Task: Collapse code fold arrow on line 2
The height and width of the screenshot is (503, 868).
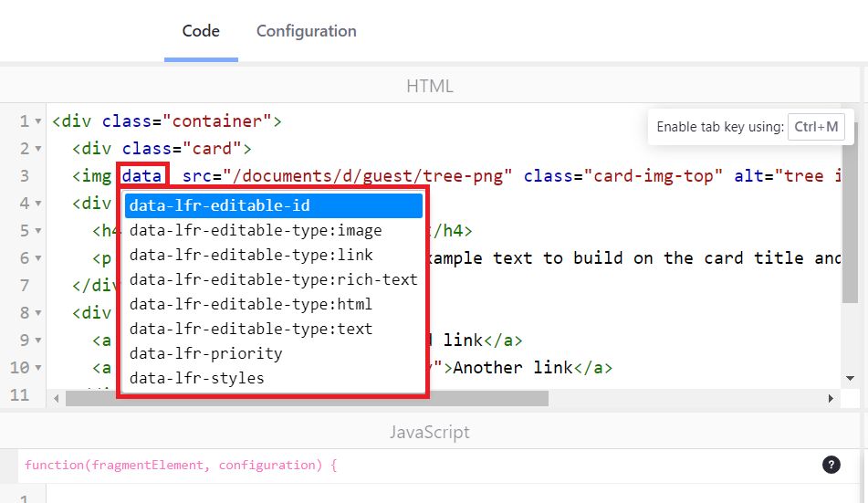Action: (x=38, y=149)
